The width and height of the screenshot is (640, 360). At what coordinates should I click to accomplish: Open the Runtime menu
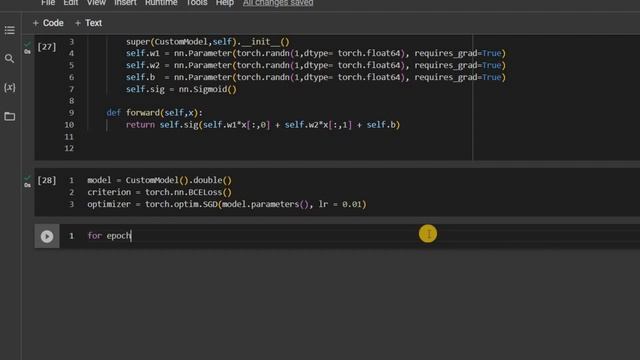(x=161, y=3)
